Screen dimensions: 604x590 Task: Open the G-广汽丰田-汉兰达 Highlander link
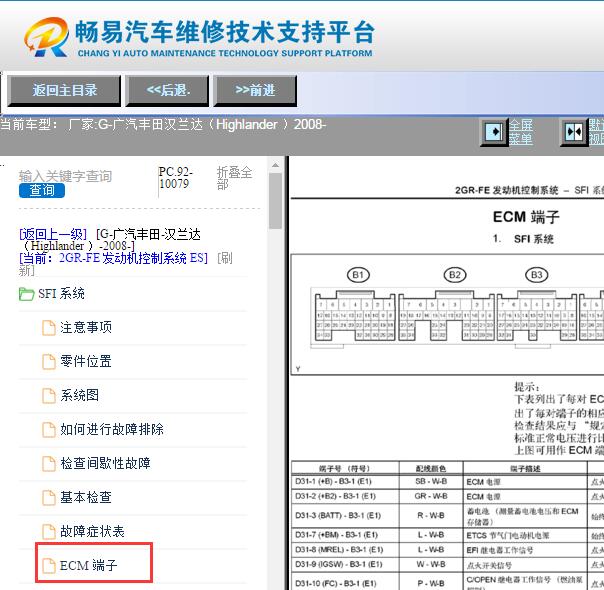point(112,240)
